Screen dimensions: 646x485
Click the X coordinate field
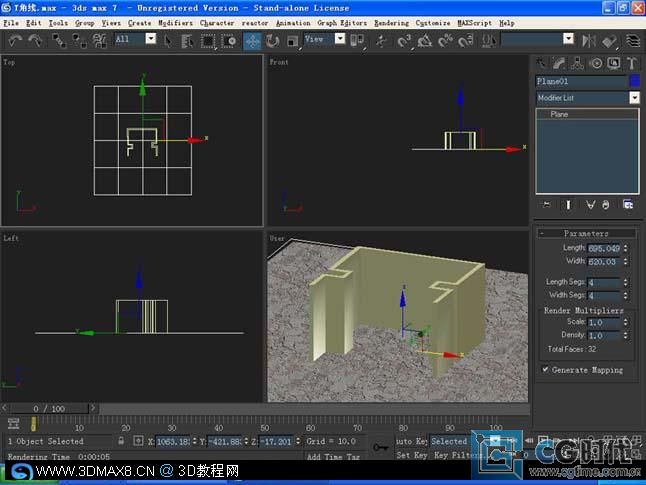(x=173, y=441)
